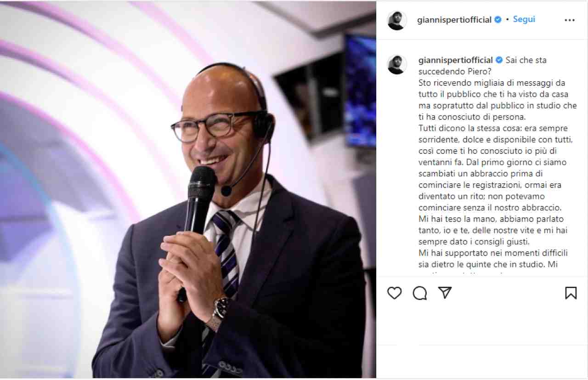The height and width of the screenshot is (380, 588).
Task: Open giannispertiofficial username in caption
Action: 455,60
